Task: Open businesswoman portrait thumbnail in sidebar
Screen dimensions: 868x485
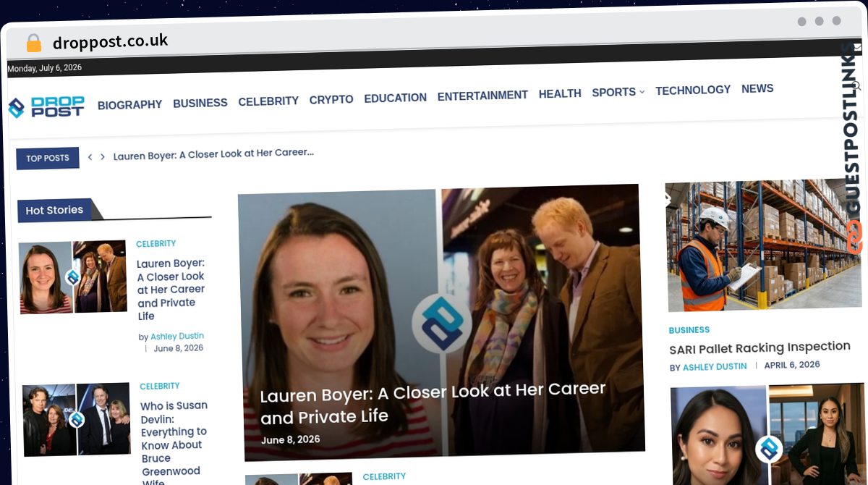Action: pos(767,434)
